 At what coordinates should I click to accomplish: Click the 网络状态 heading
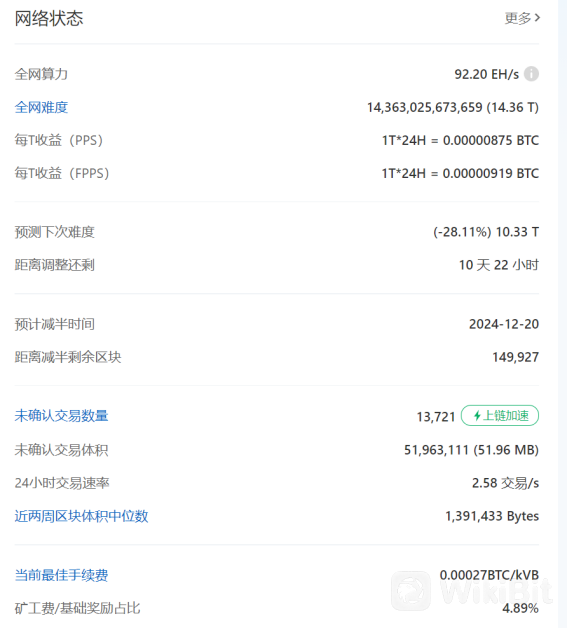[x=49, y=18]
